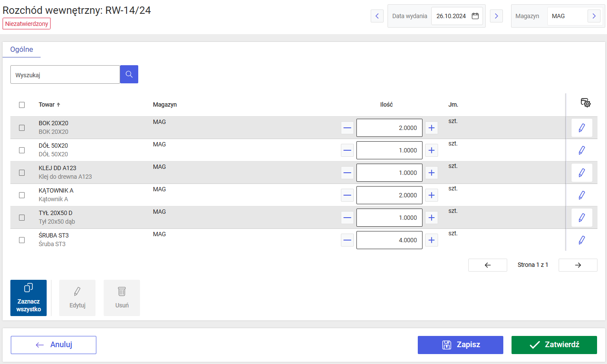Click quantity field of DÓŁ 50X20
Viewport: 607px width, 364px height.
click(x=389, y=150)
